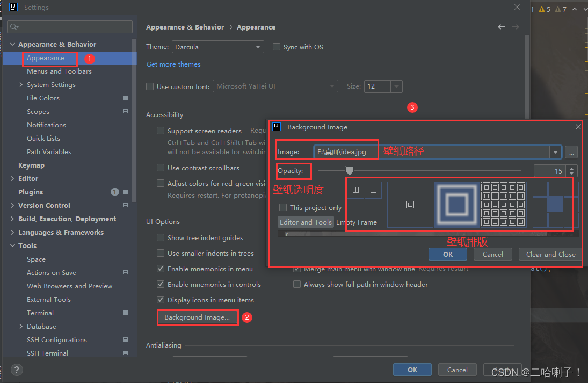Click project-level icon next to Actions on Save
This screenshot has width=588, height=383.
click(125, 272)
